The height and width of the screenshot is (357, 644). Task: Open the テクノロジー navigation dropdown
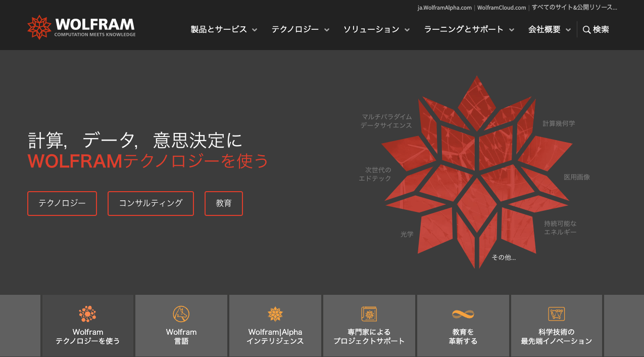coord(295,29)
